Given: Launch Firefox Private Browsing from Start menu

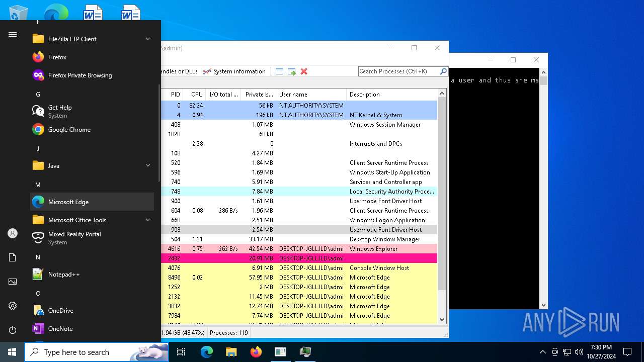Looking at the screenshot, I should (x=92, y=75).
